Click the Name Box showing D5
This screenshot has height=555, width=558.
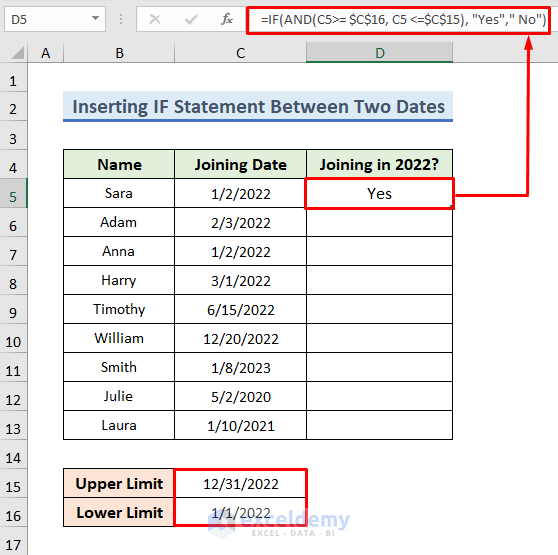[x=55, y=19]
